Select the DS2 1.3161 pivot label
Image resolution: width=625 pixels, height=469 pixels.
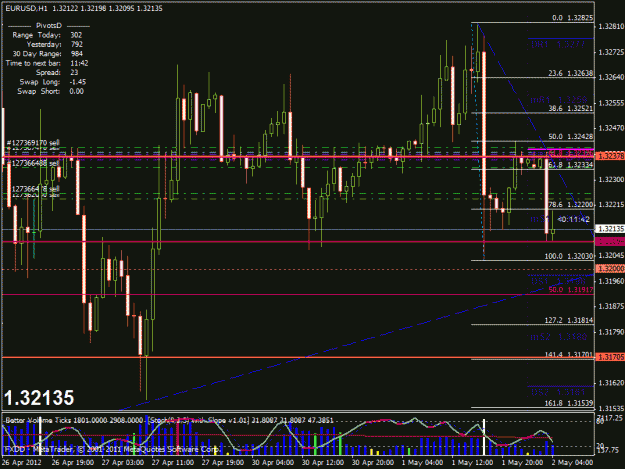coord(558,392)
